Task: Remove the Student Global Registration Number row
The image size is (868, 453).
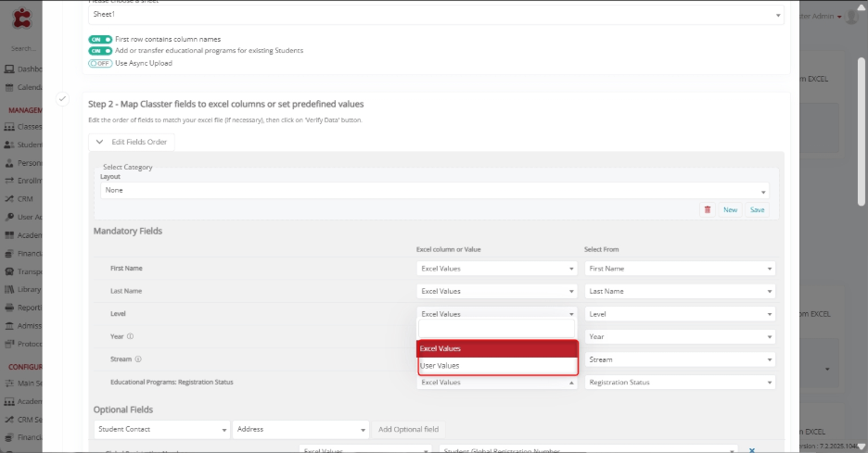Action: (751, 450)
